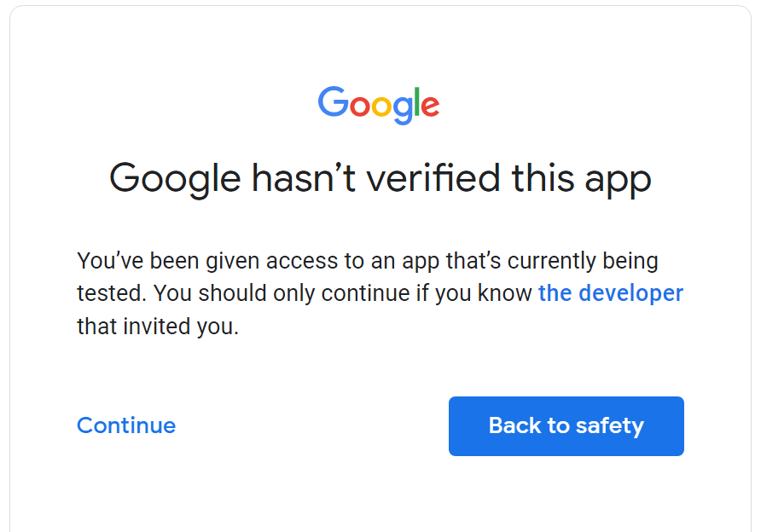Click the "Google hasn't verified this app" heading

click(x=380, y=179)
